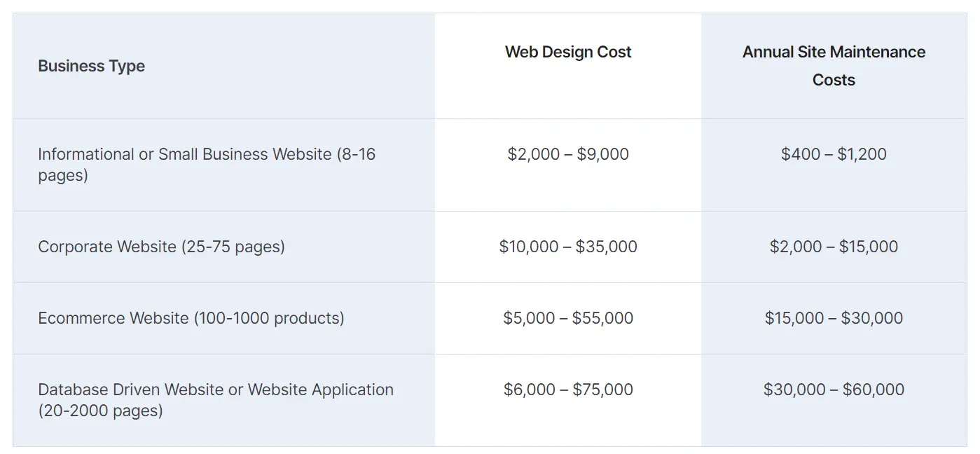Click the word "pages)" under Informational

(63, 175)
